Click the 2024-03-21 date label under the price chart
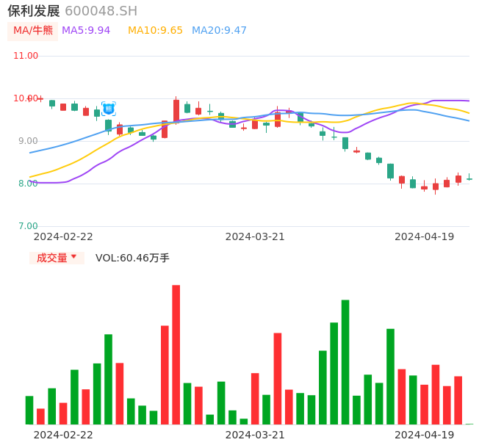This screenshot has height=445, width=504. click(255, 236)
